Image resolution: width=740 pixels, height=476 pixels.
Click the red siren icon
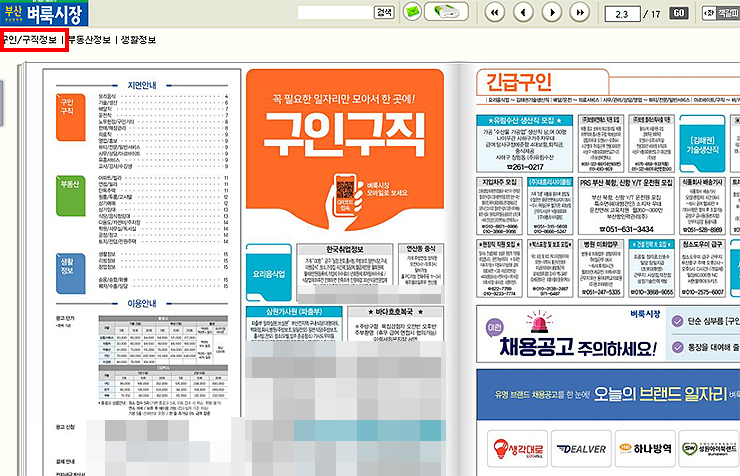click(539, 322)
